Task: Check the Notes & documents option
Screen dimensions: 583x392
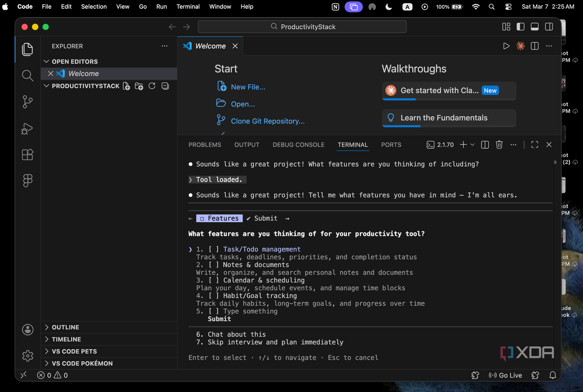Action: pyautogui.click(x=213, y=265)
